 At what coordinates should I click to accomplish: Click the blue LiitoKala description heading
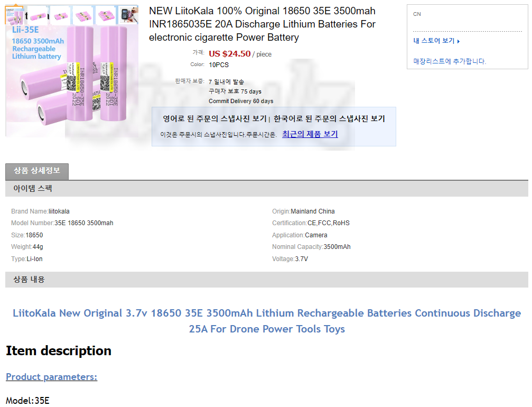point(267,321)
